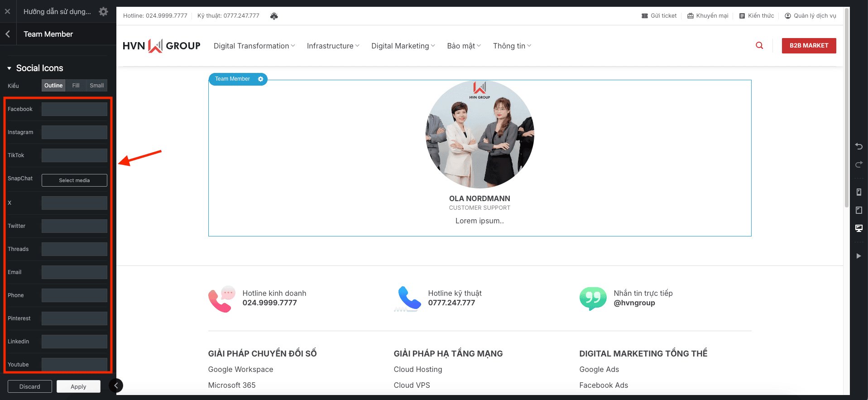This screenshot has height=400, width=868.
Task: Click the undo arrow icon
Action: [858, 146]
